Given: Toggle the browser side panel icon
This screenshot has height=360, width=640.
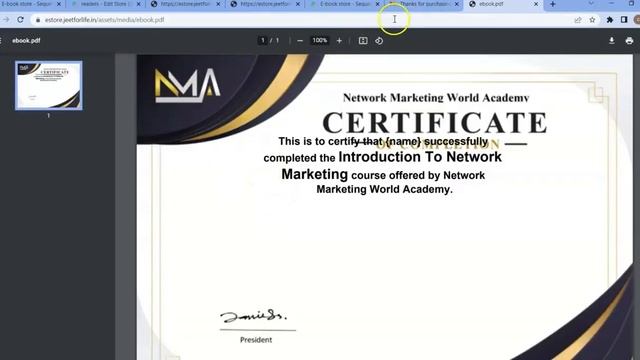Looking at the screenshot, I should click(x=624, y=20).
